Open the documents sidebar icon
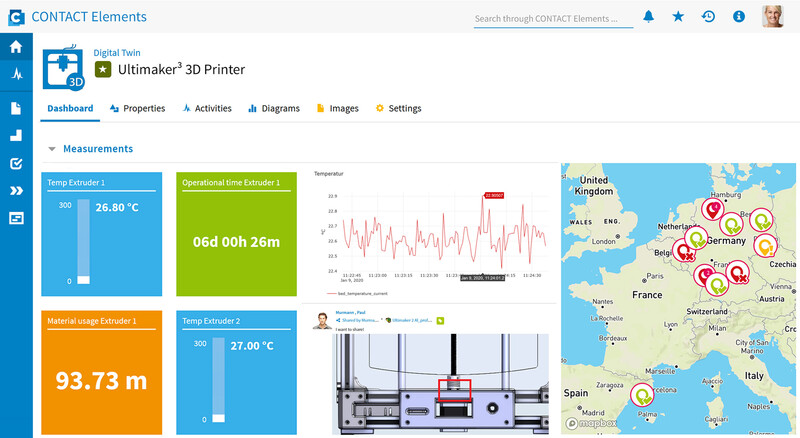 (x=16, y=108)
